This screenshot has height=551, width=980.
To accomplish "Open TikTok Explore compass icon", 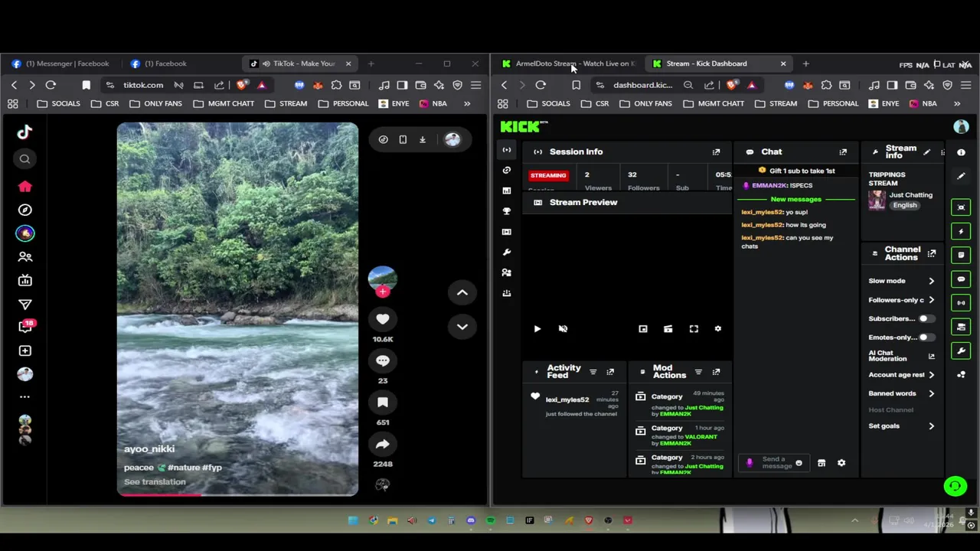I will tap(24, 210).
